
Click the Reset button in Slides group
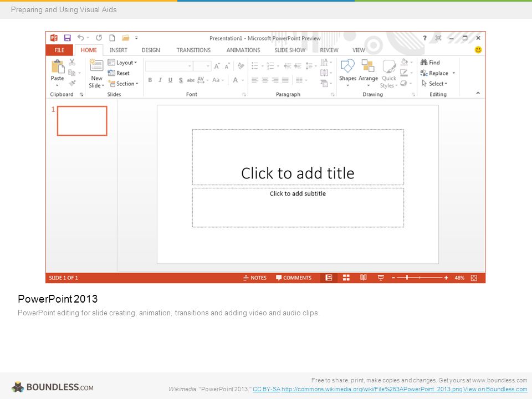coord(119,73)
